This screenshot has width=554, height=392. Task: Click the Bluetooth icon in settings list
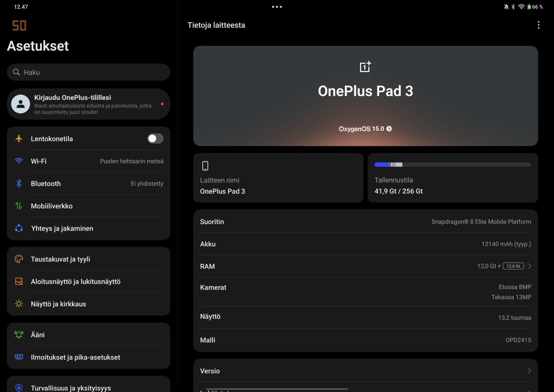(19, 183)
